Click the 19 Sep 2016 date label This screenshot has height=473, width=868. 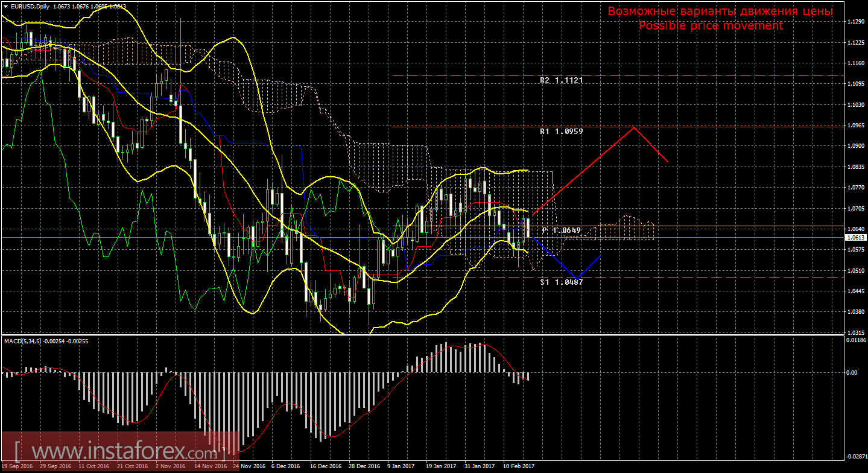coord(17,466)
